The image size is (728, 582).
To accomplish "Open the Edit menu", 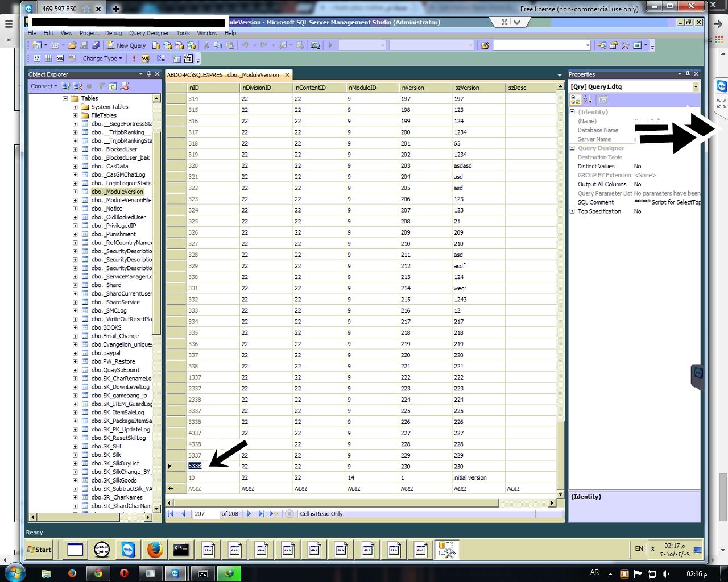I will click(x=49, y=33).
